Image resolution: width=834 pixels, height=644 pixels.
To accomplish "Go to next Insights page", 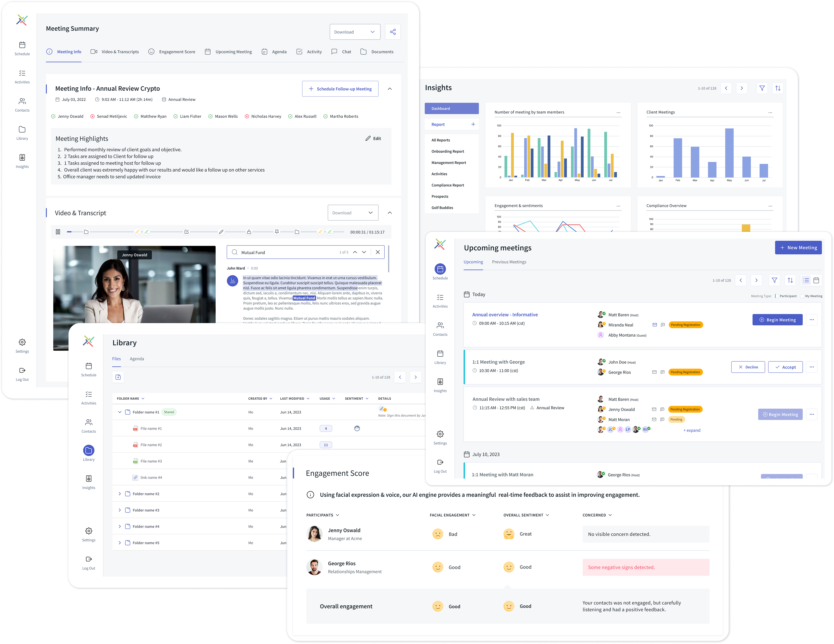I will pyautogui.click(x=742, y=88).
